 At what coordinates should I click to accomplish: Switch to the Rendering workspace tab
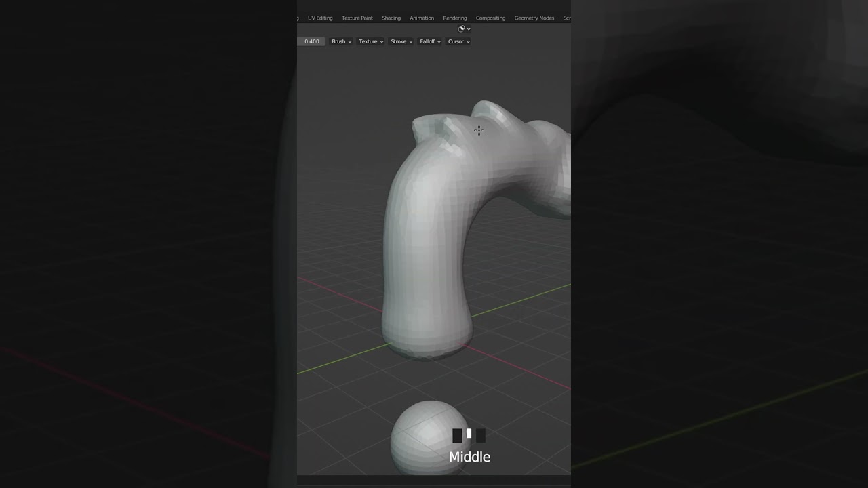point(455,18)
